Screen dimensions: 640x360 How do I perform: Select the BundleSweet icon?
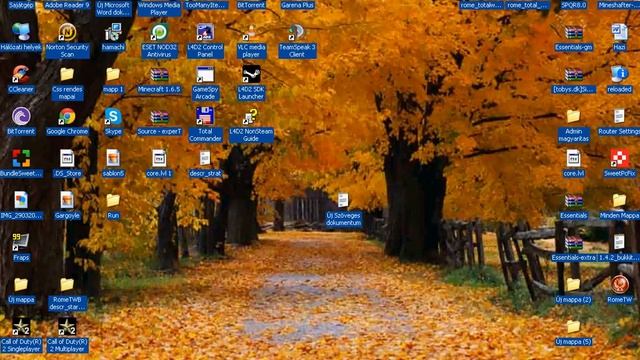coord(21,159)
